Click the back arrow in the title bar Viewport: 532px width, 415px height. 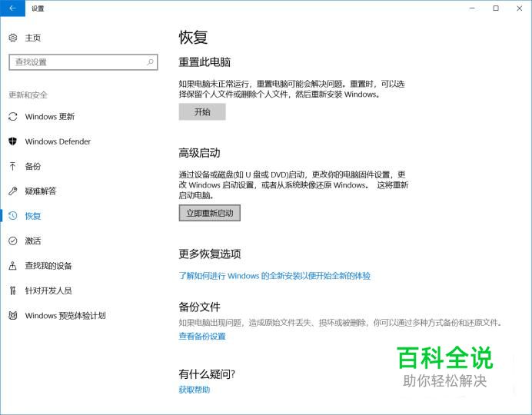pos(12,8)
